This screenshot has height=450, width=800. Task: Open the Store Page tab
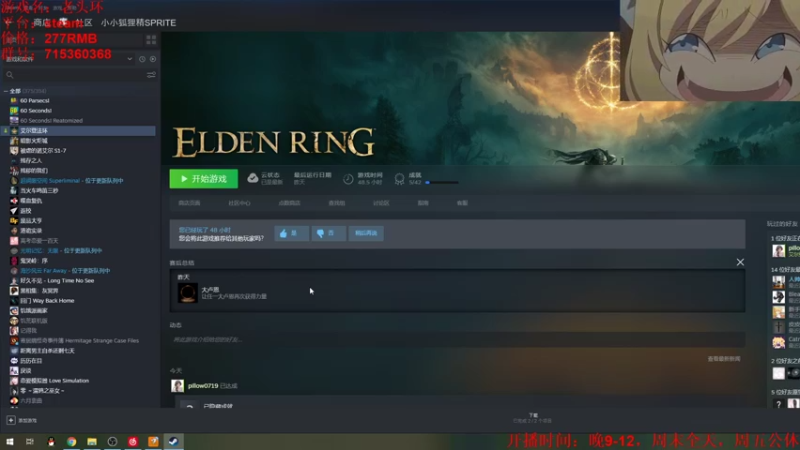189,203
